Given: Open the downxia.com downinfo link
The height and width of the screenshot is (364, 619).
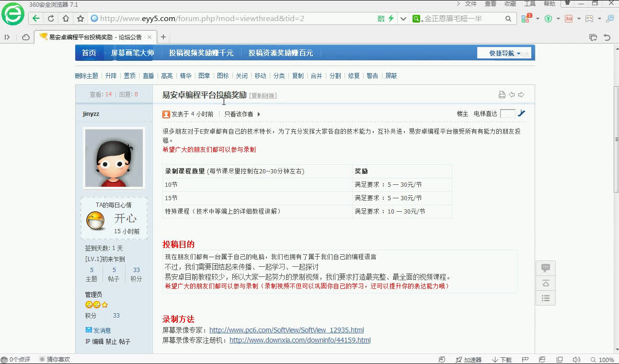Looking at the screenshot, I should pyautogui.click(x=300, y=340).
